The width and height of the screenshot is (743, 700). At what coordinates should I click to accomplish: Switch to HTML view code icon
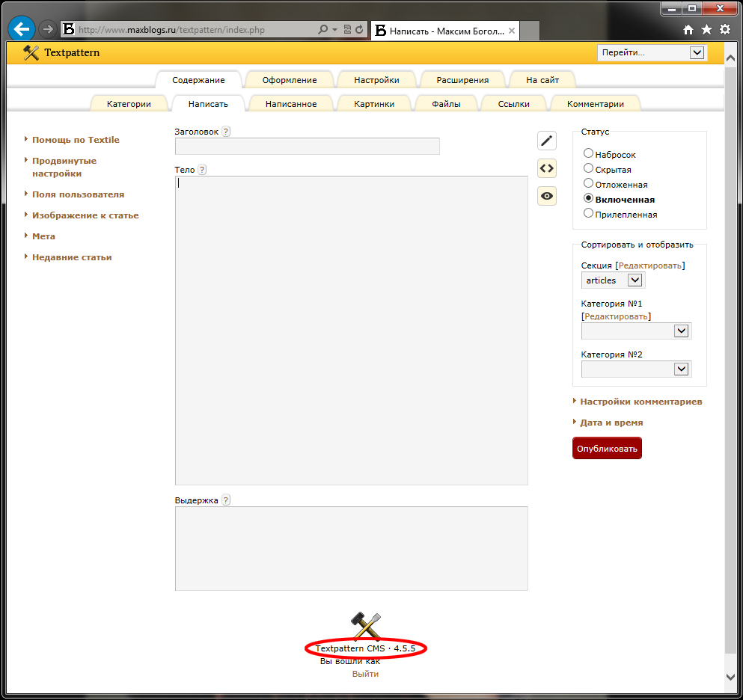coord(546,168)
